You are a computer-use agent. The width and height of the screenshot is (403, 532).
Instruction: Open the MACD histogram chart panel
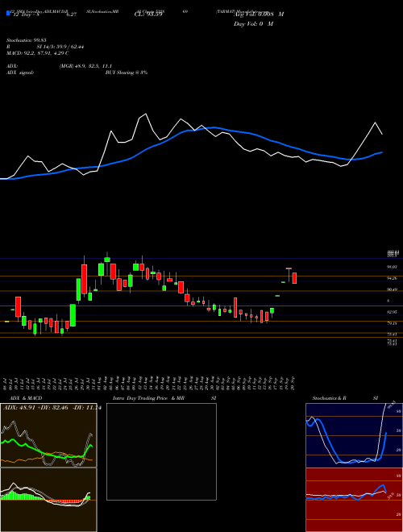coord(48,500)
